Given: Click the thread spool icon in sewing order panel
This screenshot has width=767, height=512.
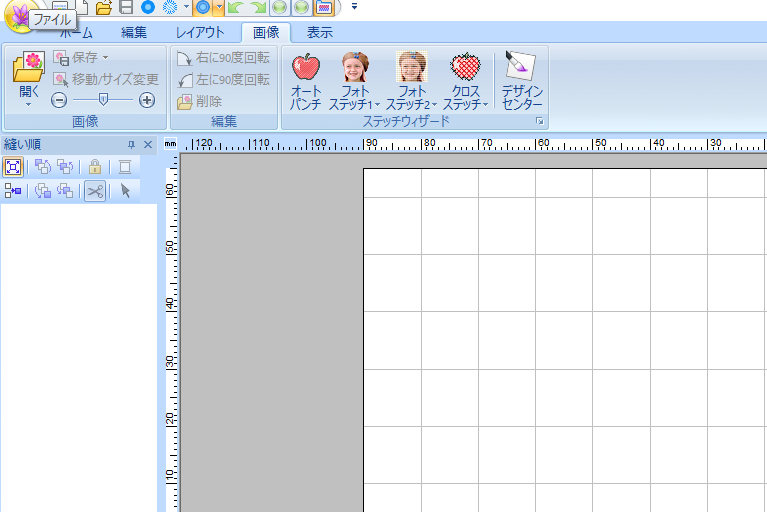Looking at the screenshot, I should click(x=126, y=167).
